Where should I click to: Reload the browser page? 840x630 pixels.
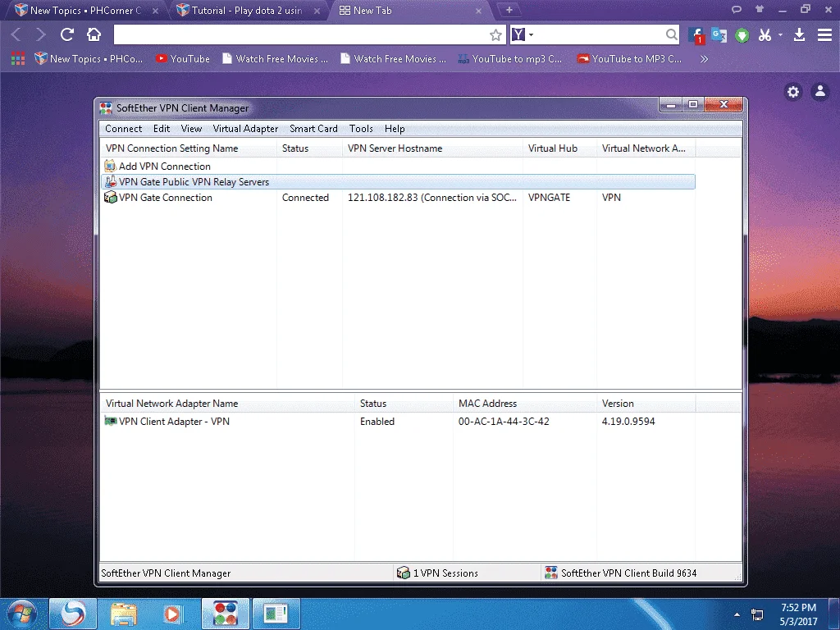(67, 34)
